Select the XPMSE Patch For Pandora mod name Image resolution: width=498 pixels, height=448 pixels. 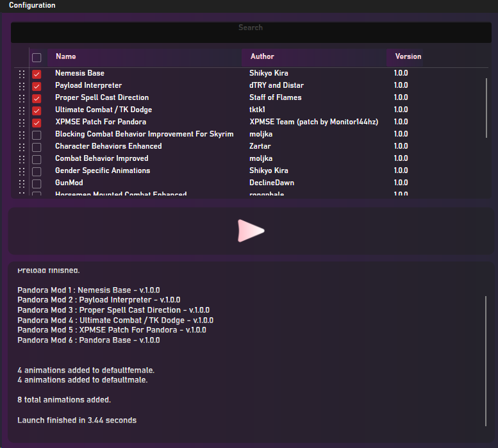(x=101, y=122)
